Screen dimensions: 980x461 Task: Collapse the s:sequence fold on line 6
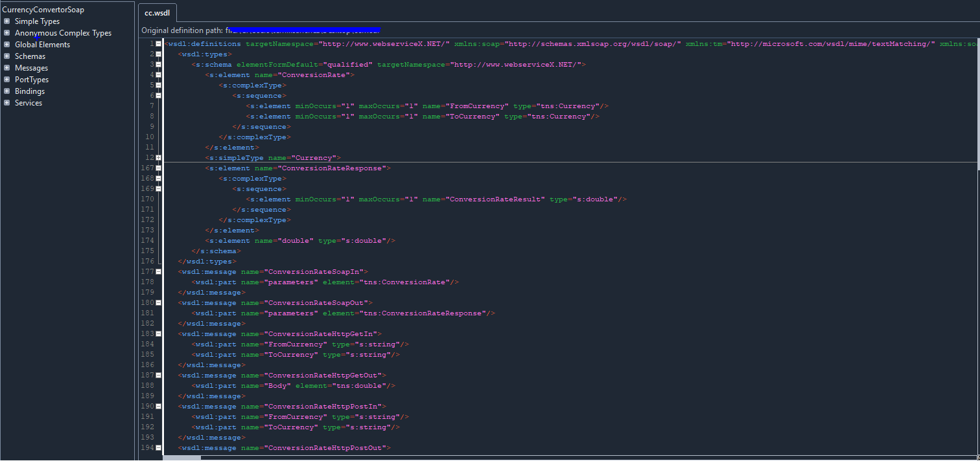pos(158,96)
